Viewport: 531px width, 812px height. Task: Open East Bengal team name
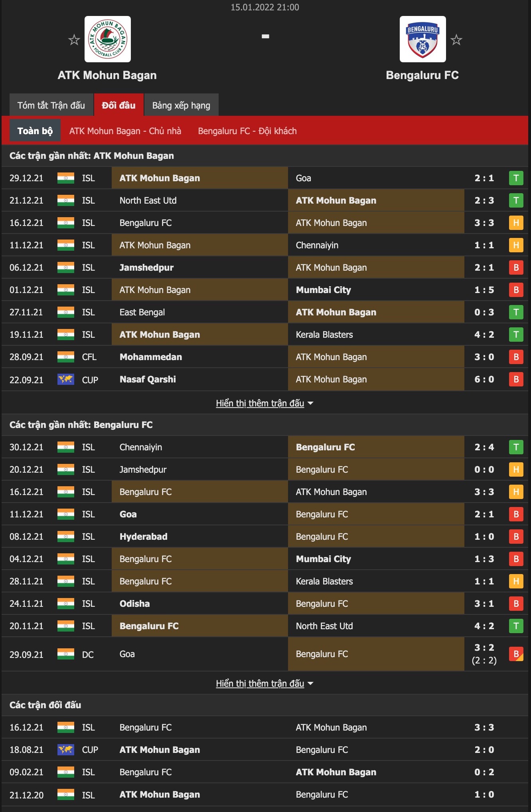tap(142, 312)
